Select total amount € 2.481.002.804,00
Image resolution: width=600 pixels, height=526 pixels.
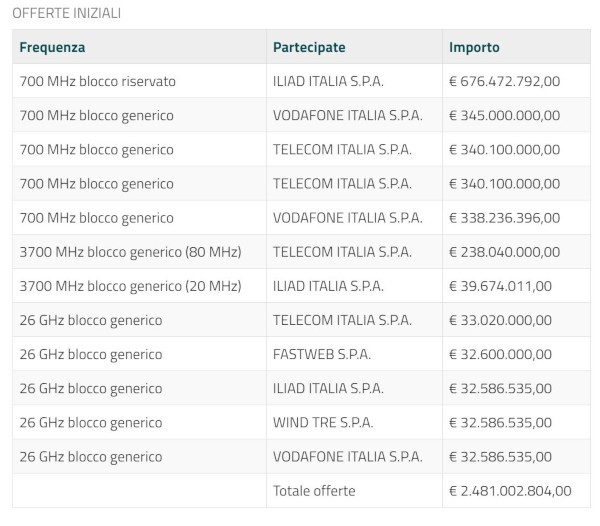[510, 491]
